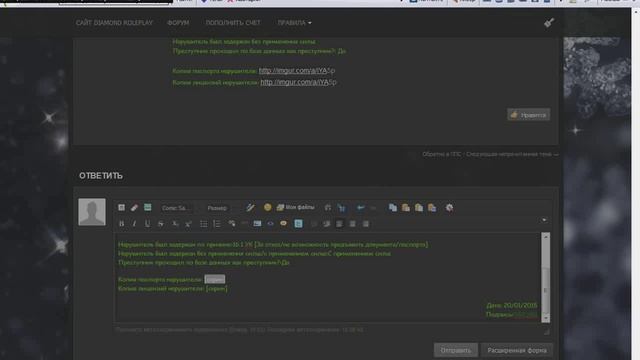Image resolution: width=640 pixels, height=360 pixels.
Task: Click the Quote bubble icon
Action: click(x=283, y=224)
